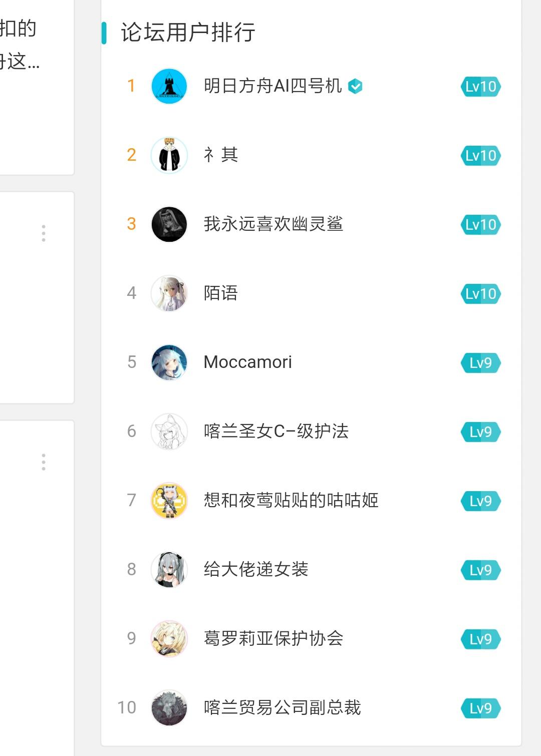Open the lower three-dot post menu
This screenshot has width=541, height=756.
click(x=44, y=462)
